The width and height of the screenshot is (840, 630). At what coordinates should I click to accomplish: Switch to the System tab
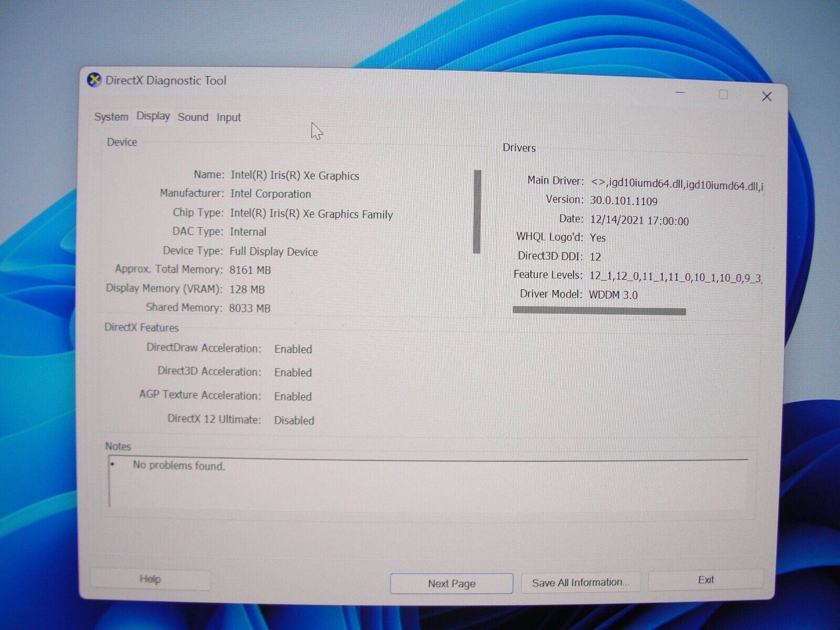tap(111, 117)
